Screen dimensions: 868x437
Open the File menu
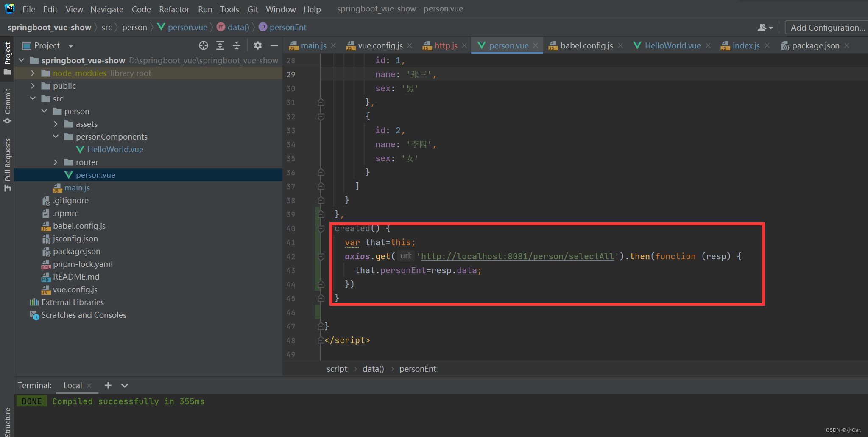tap(28, 9)
